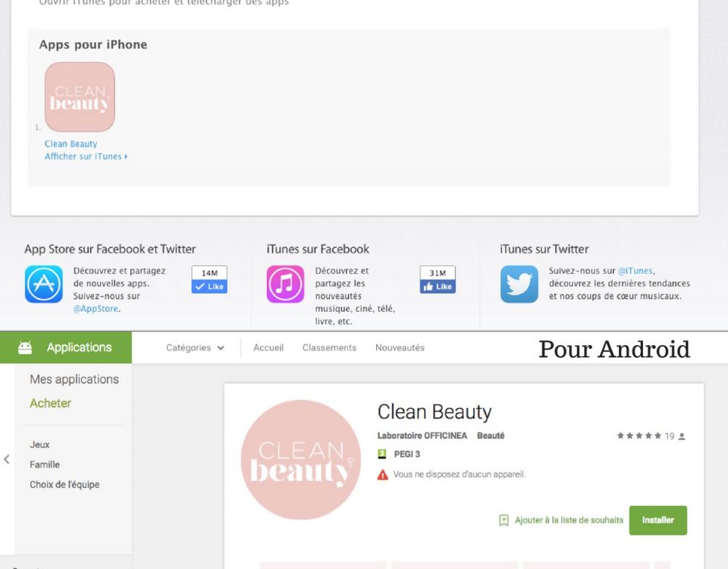Toggle the App Store Like button
728x569 pixels.
click(x=209, y=287)
